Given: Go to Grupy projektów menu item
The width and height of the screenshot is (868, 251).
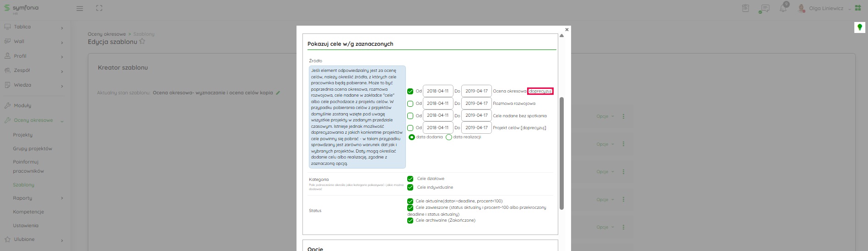Looking at the screenshot, I should pos(32,149).
